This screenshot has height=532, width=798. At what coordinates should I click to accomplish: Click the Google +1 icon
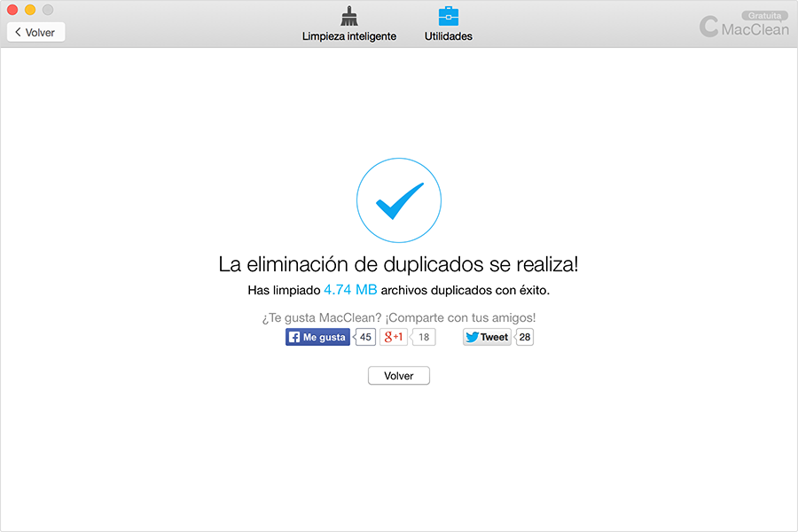[x=393, y=336]
